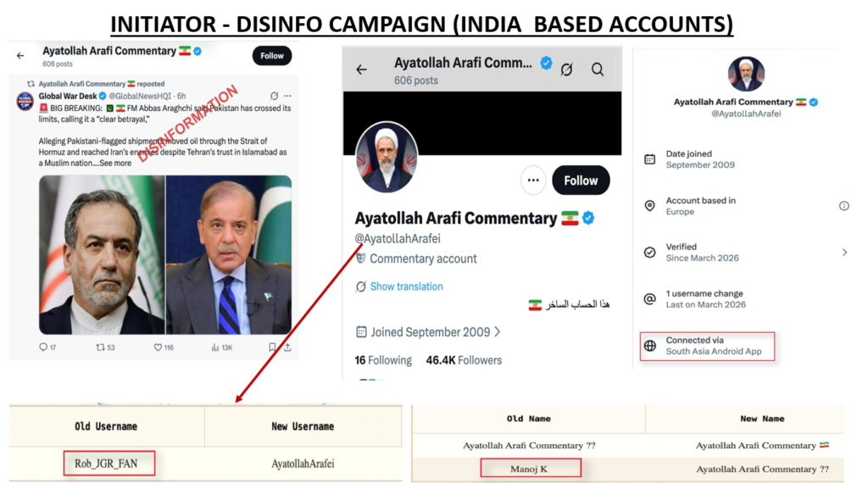
Task: Click the reply icon with 17 comments
Action: 43,347
